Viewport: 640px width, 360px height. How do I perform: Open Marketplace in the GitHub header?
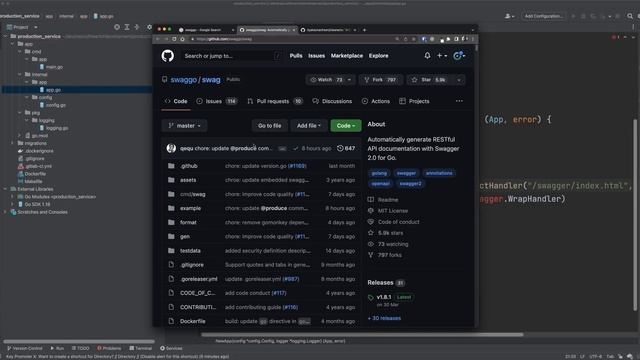[x=347, y=56]
